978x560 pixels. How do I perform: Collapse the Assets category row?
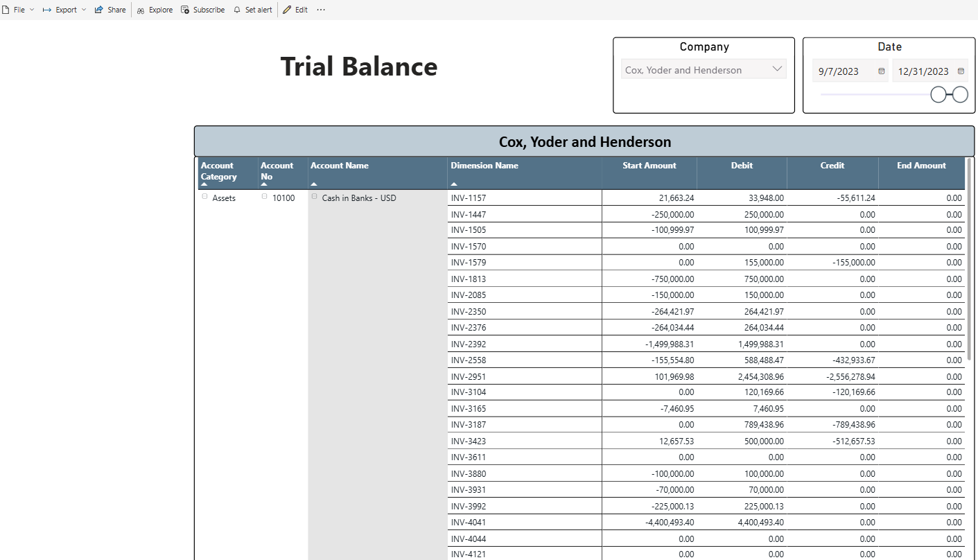[204, 197]
